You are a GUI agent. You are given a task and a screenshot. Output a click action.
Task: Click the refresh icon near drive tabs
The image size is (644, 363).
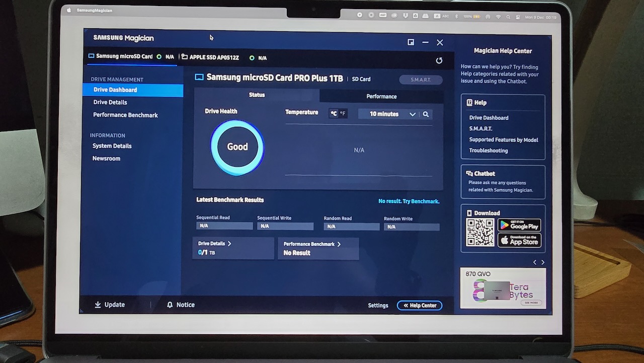[x=439, y=61]
